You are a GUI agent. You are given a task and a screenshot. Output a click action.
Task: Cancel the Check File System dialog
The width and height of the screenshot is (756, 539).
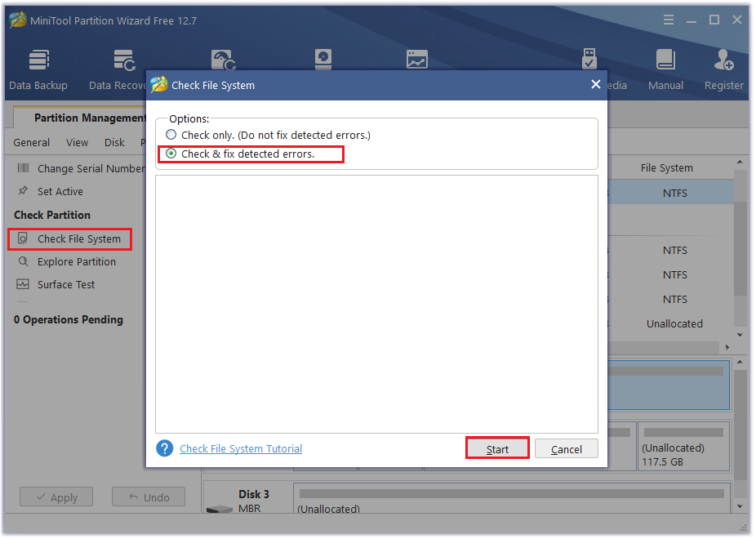coord(567,449)
